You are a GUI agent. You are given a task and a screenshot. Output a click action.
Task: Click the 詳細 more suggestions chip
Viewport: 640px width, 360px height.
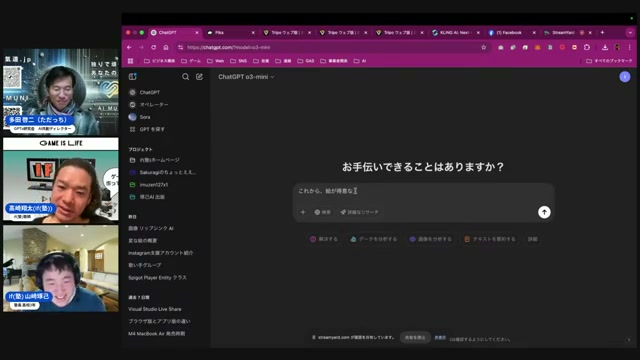click(x=532, y=239)
